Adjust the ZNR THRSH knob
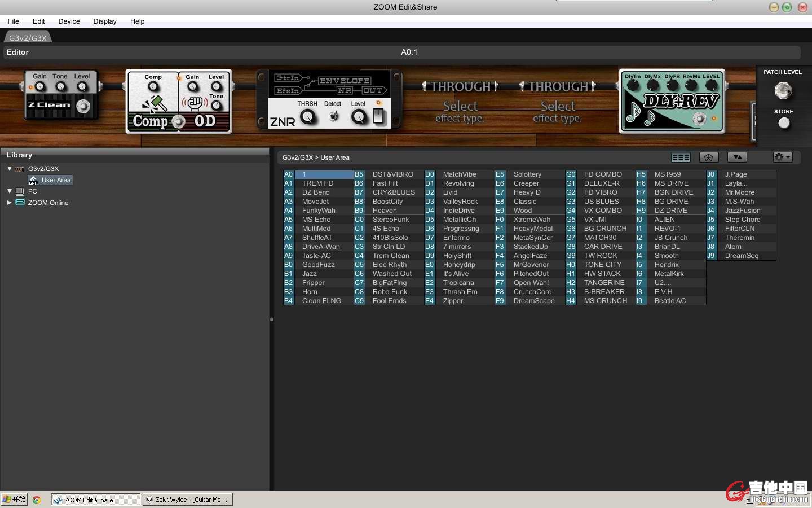The width and height of the screenshot is (812, 508). coord(307,117)
